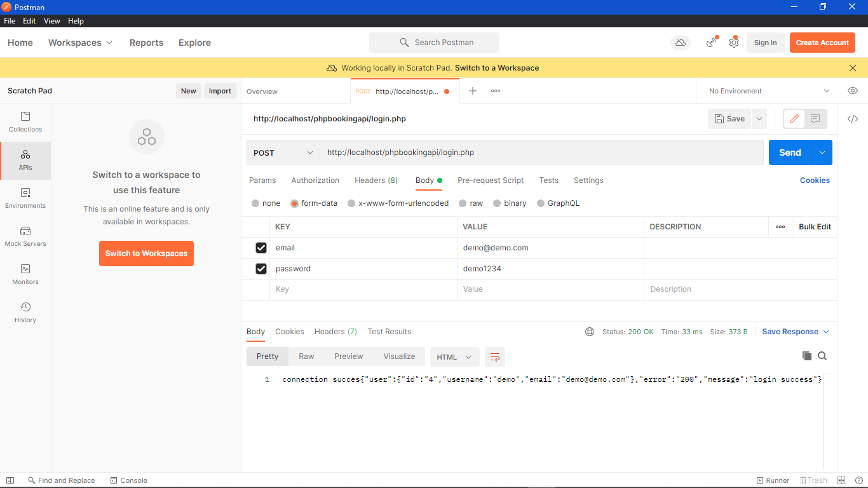The width and height of the screenshot is (868, 488).
Task: Click the request URL input field
Action: 541,152
